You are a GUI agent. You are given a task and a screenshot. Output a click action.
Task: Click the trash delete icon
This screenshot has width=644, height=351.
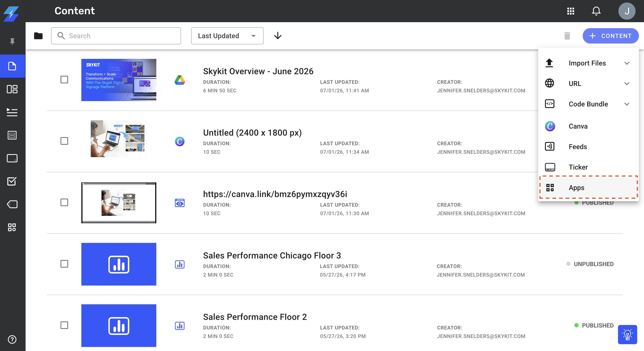point(567,36)
